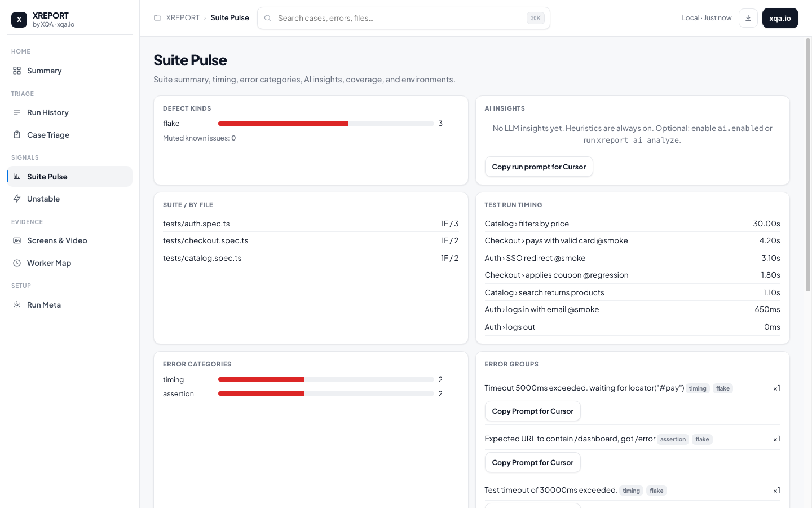Click the Suite Pulse chart icon
The height and width of the screenshot is (508, 812).
pyautogui.click(x=17, y=177)
